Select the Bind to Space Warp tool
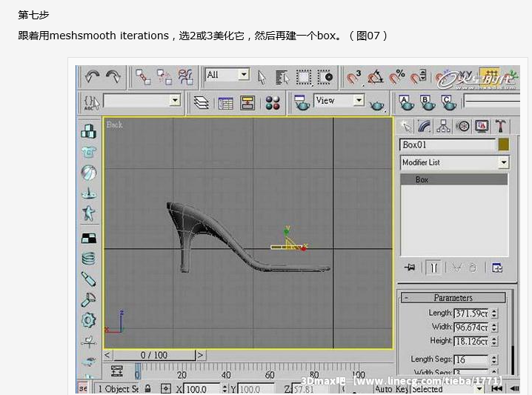 [x=185, y=77]
